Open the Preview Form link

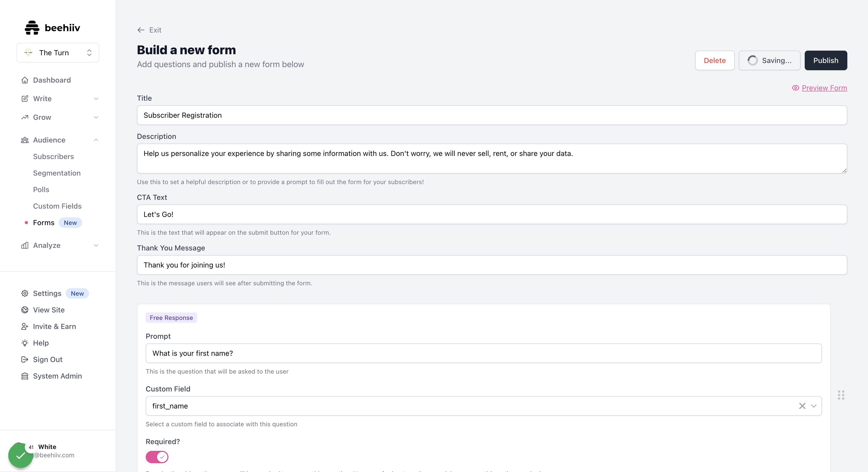(x=824, y=88)
